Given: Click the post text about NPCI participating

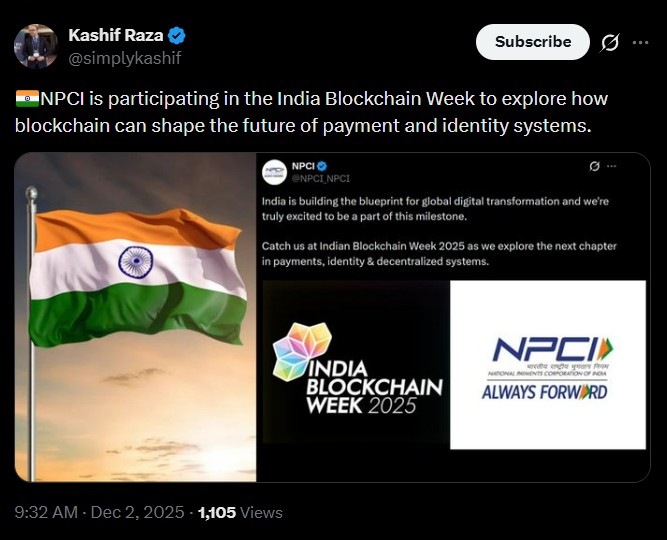Looking at the screenshot, I should coord(320,112).
